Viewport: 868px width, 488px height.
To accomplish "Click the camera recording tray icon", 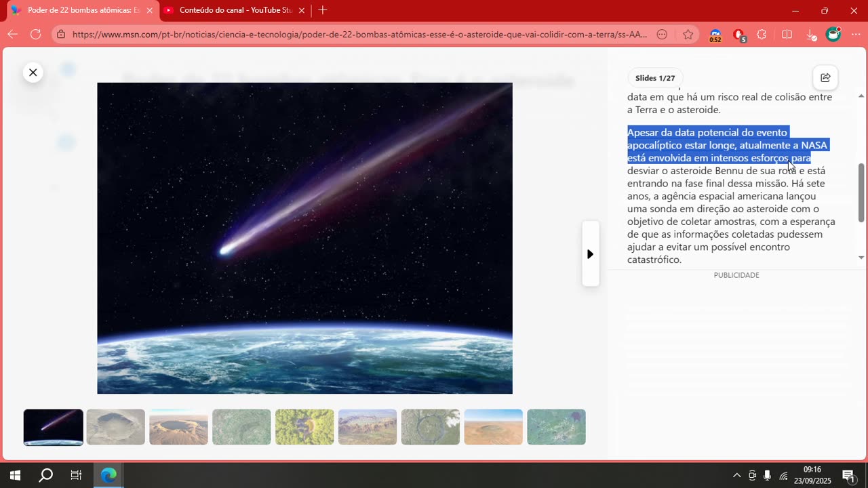I will (x=752, y=475).
